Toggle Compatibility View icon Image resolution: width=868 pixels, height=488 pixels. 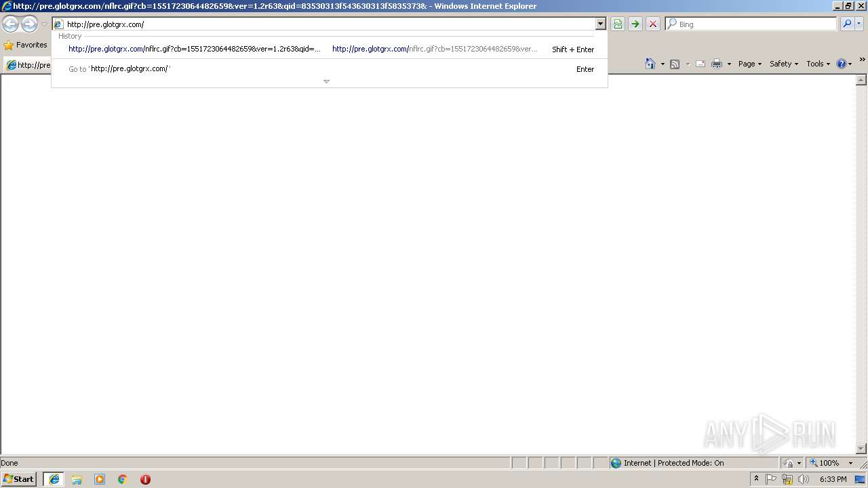click(x=618, y=24)
